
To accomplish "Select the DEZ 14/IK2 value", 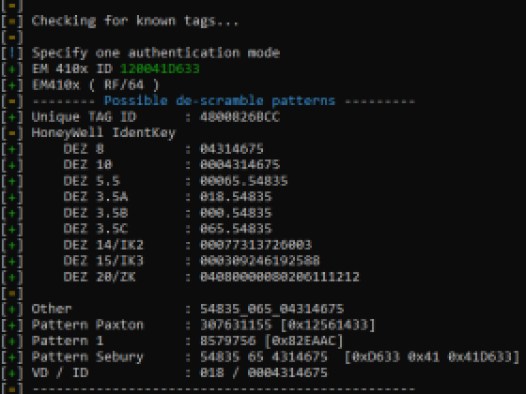I will (x=256, y=245).
